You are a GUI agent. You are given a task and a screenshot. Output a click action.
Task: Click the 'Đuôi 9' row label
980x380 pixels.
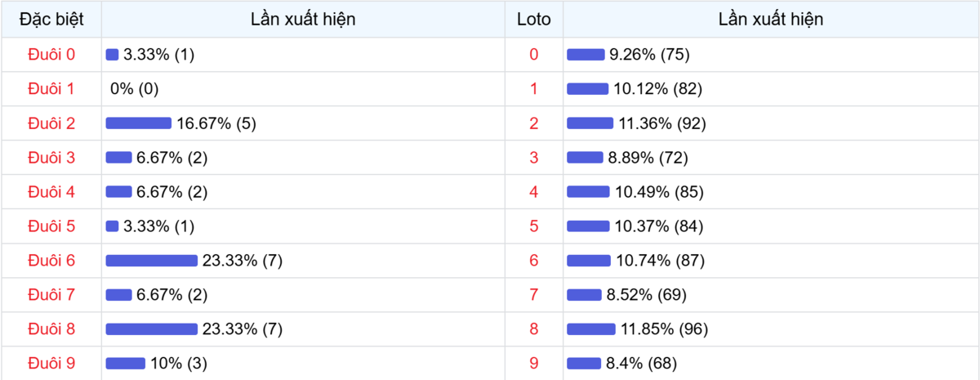(x=51, y=363)
